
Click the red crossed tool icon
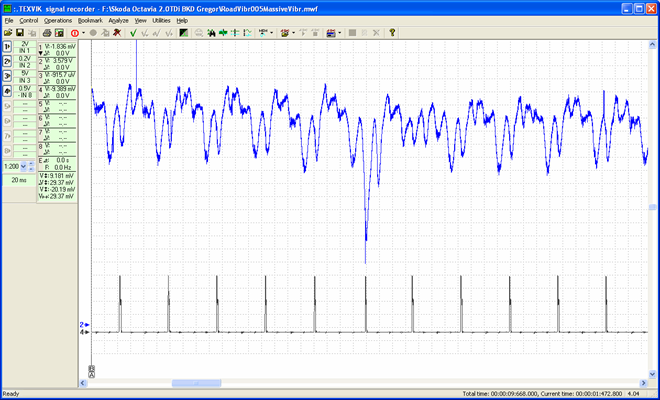[x=117, y=33]
